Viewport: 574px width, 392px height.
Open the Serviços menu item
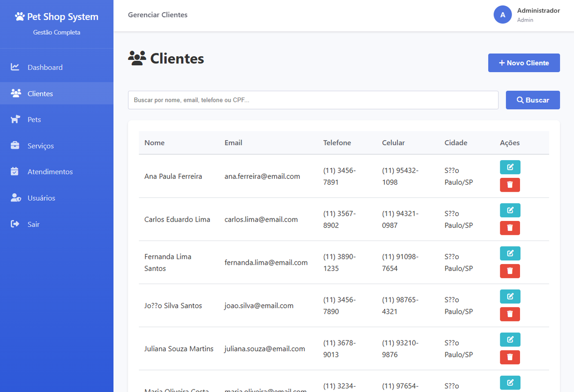[x=57, y=146]
